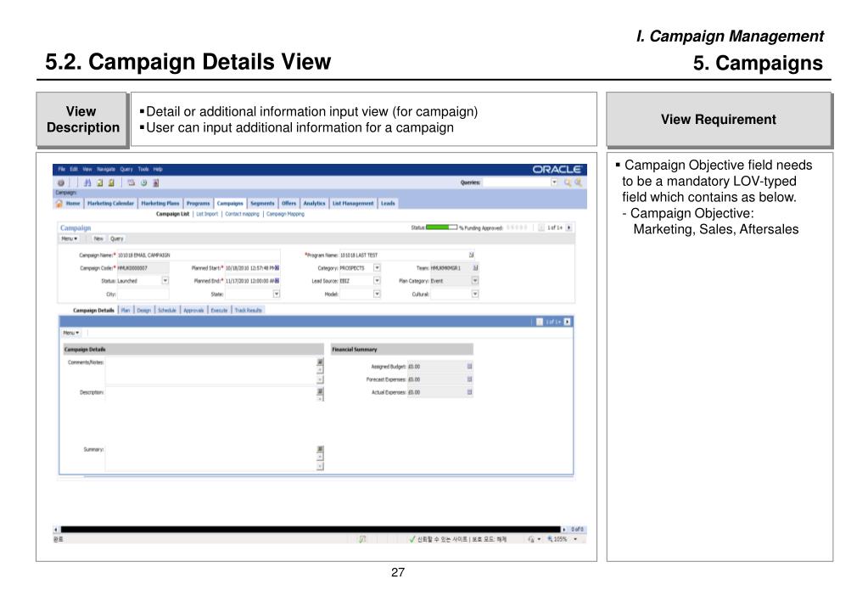Click the Campaign List link
This screenshot has height=601, width=868.
tap(173, 214)
